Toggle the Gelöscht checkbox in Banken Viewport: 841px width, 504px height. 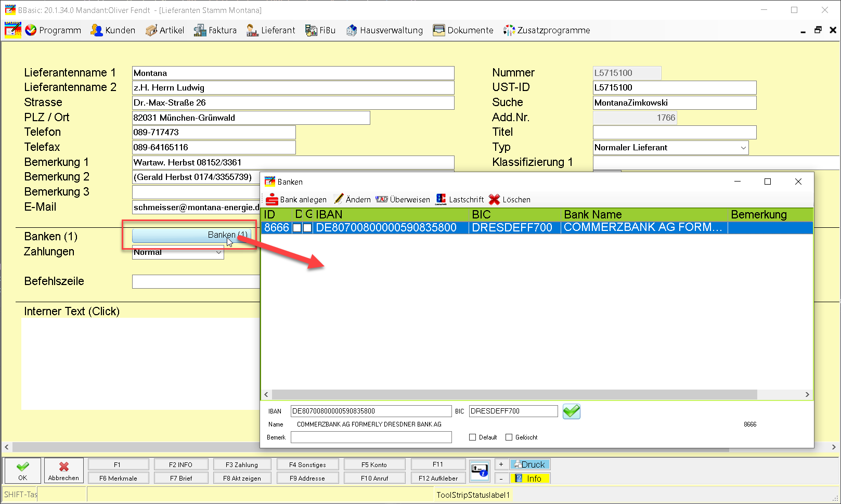click(x=509, y=437)
